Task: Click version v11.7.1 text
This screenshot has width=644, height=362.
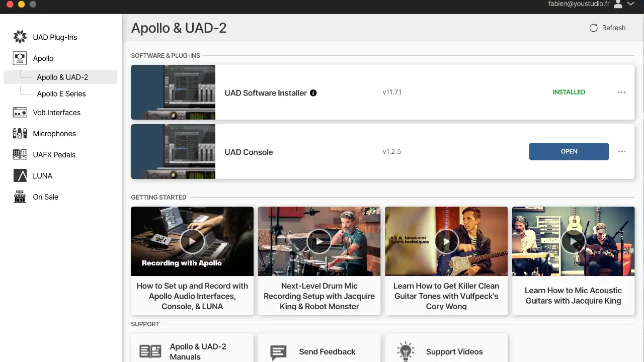Action: [x=392, y=92]
